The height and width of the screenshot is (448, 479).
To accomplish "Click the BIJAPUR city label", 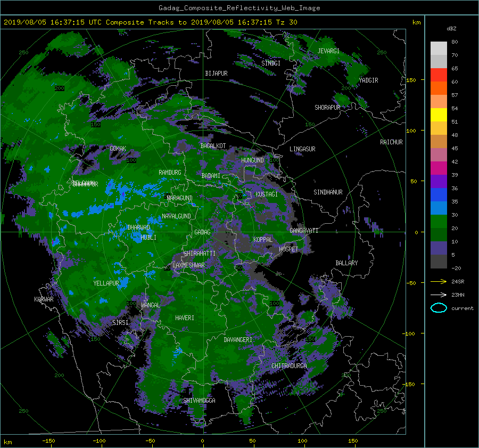I will click(x=216, y=74).
